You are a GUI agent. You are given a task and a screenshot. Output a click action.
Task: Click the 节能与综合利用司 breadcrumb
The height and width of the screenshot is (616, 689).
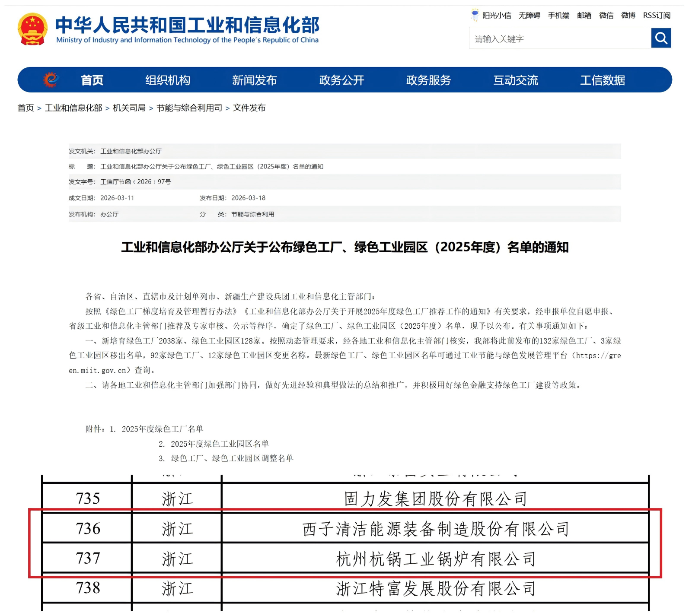click(x=189, y=108)
